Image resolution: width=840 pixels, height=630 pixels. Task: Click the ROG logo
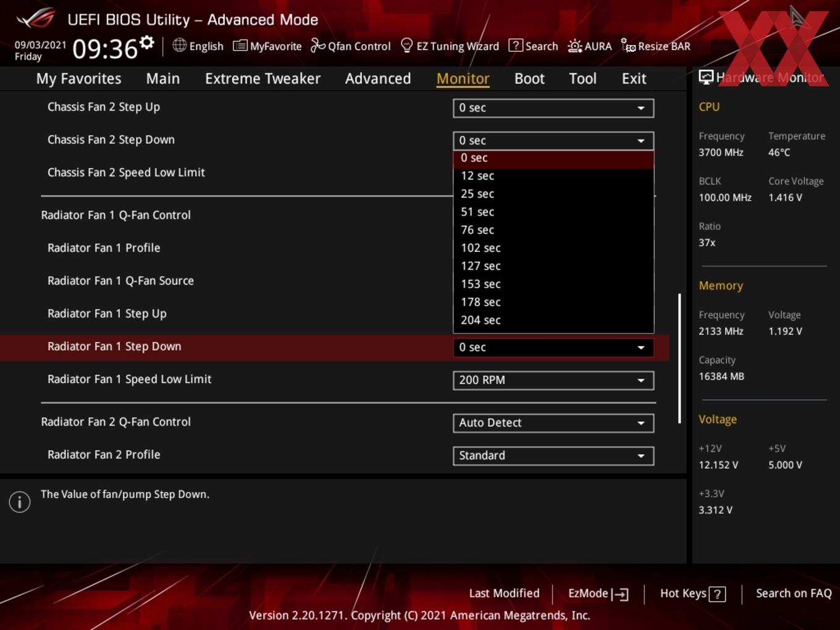click(x=36, y=18)
